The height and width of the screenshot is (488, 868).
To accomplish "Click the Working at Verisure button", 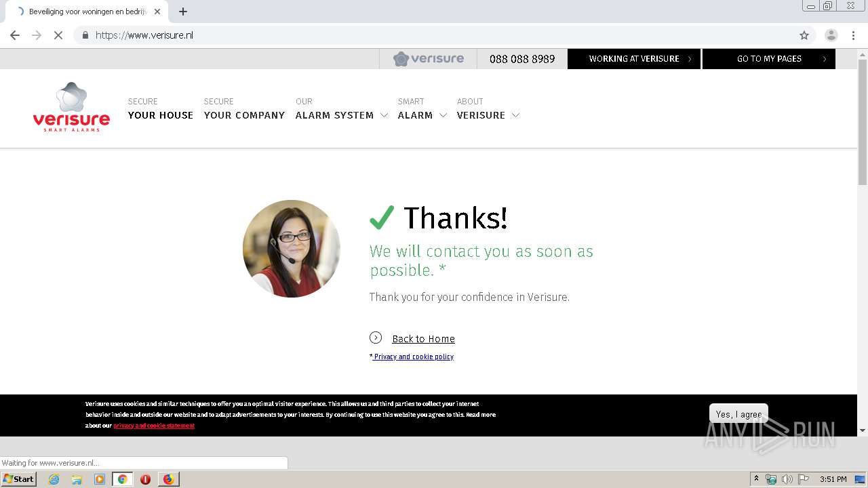I will (634, 59).
